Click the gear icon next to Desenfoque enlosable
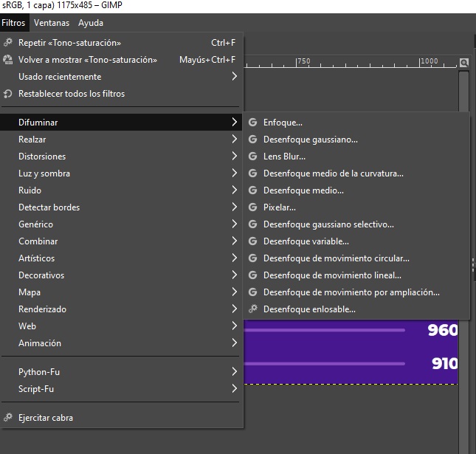Viewport: 476px width, 454px height. tap(252, 309)
